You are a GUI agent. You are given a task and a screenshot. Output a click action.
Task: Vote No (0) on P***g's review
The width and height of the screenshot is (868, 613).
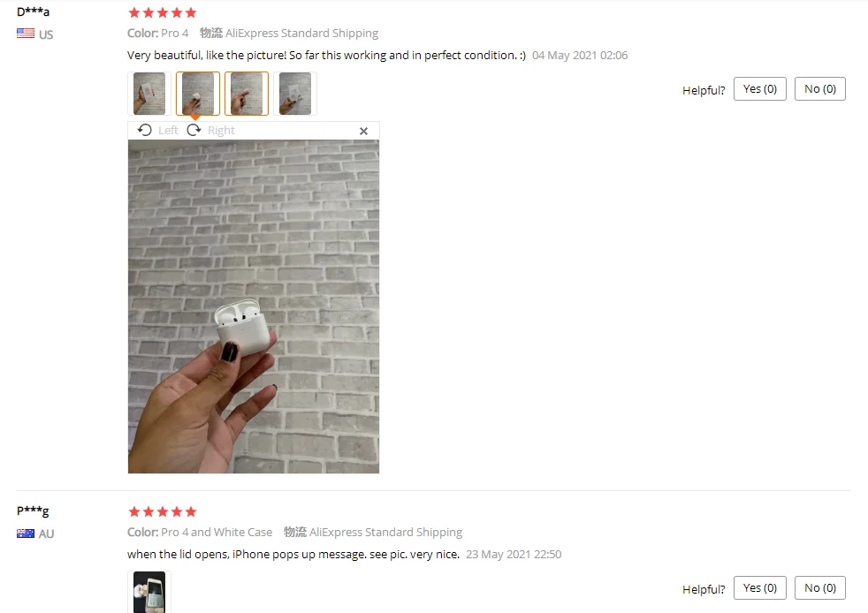(820, 588)
